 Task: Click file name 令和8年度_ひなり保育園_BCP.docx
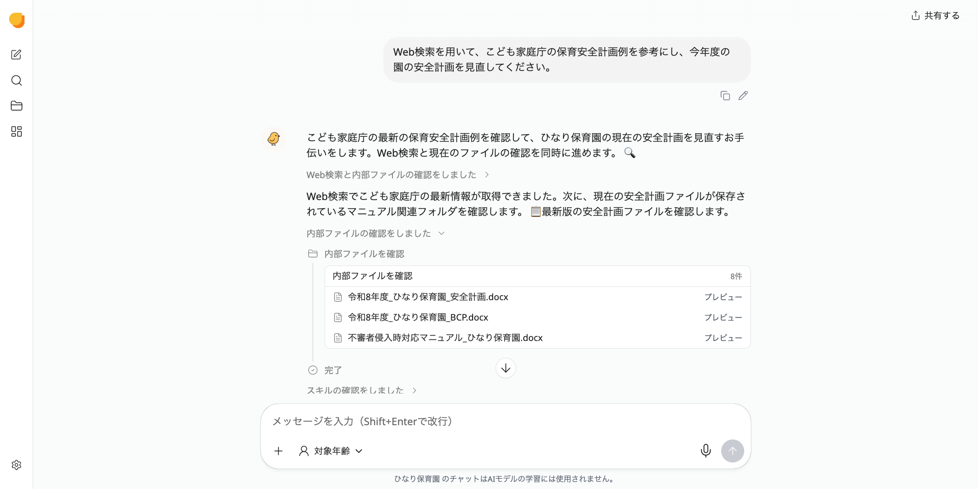(418, 317)
